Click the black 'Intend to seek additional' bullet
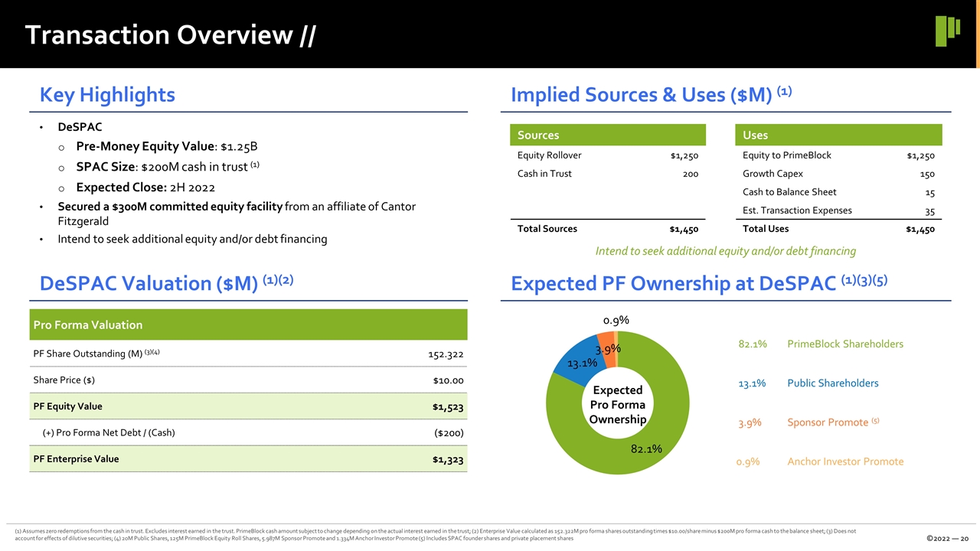Image resolution: width=980 pixels, height=551 pixels. click(x=192, y=239)
